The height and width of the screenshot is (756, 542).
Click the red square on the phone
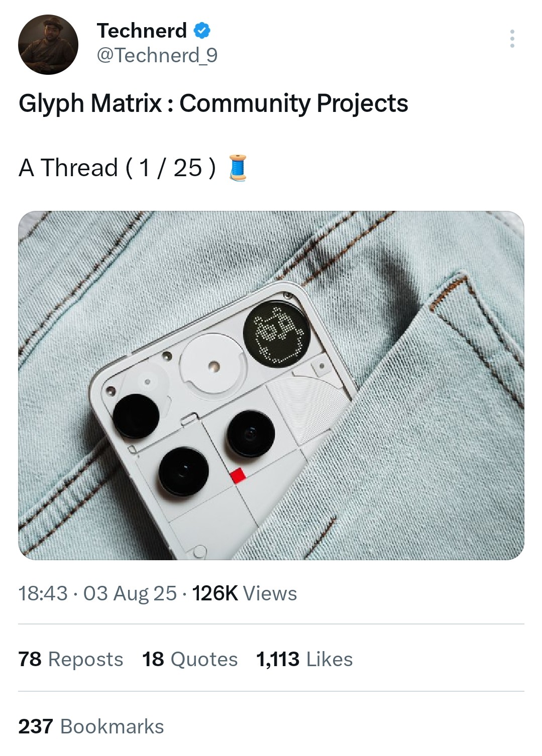239,475
